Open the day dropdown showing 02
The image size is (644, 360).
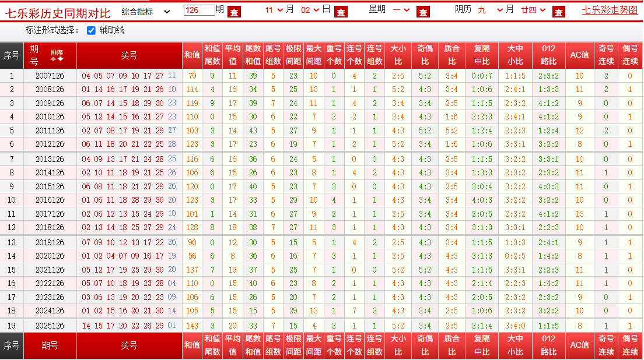click(310, 10)
